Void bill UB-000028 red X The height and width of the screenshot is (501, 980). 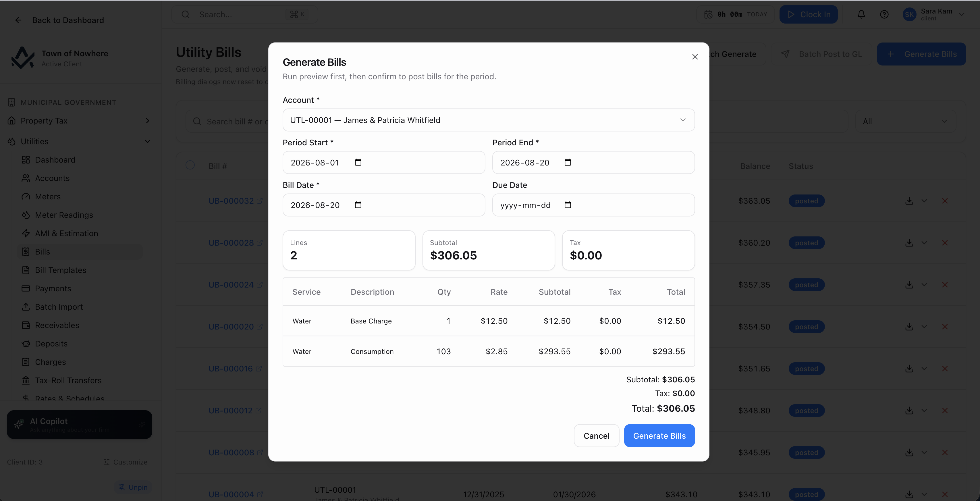(945, 243)
